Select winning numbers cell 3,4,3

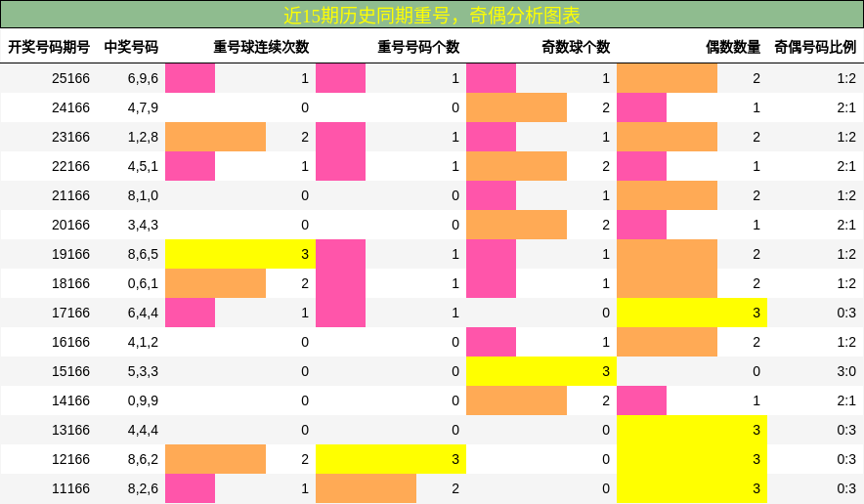143,225
